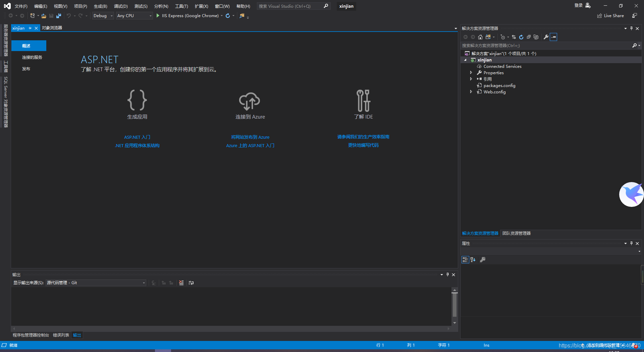This screenshot has height=352, width=644.
Task: Open the 调试(D) menu
Action: coord(121,6)
